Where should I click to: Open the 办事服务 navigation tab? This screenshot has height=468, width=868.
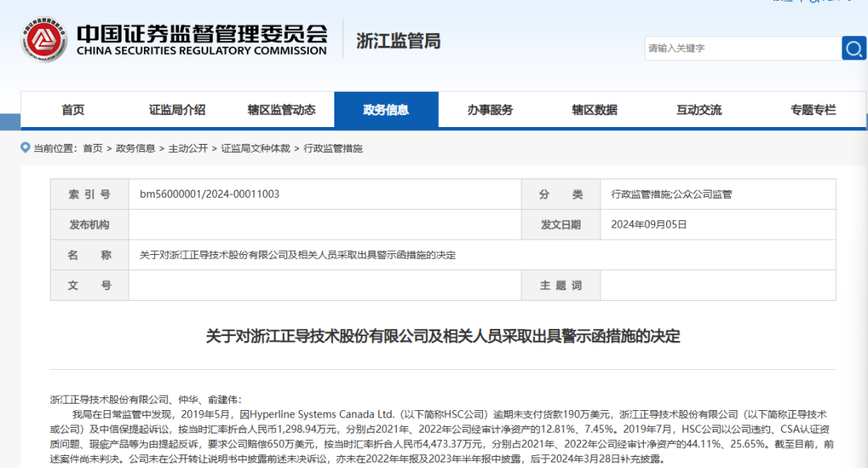click(490, 109)
